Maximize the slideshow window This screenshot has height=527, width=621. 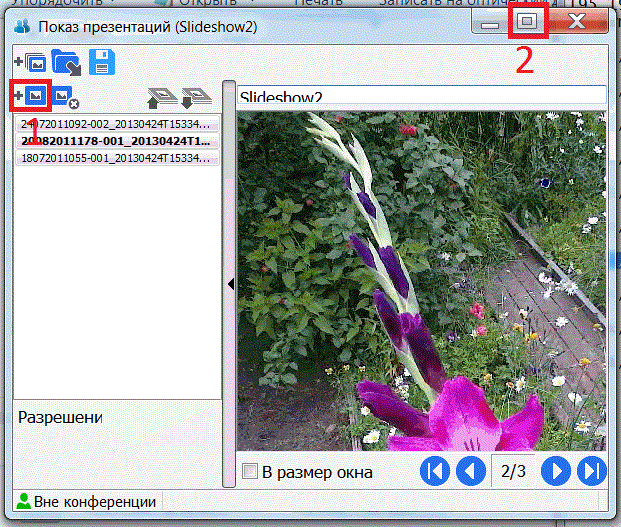pos(528,21)
